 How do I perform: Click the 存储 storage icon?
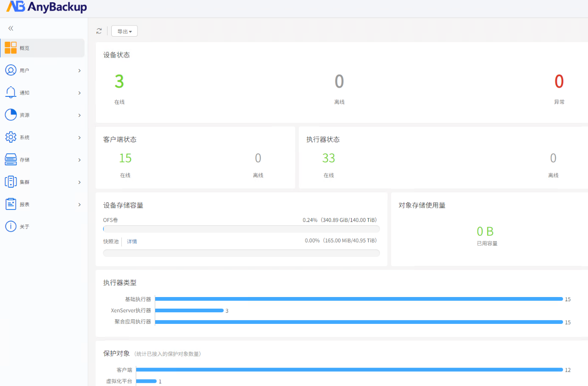pyautogui.click(x=11, y=159)
